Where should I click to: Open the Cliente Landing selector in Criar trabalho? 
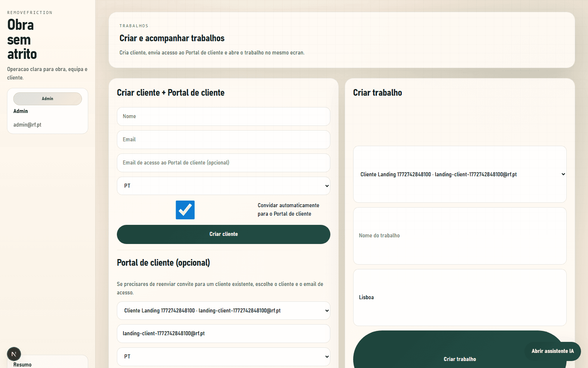pyautogui.click(x=459, y=174)
